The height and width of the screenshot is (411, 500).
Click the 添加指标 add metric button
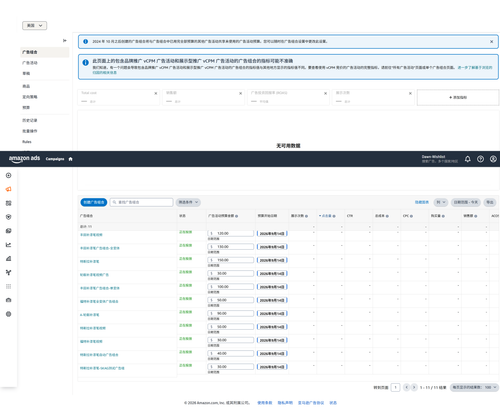point(458,97)
